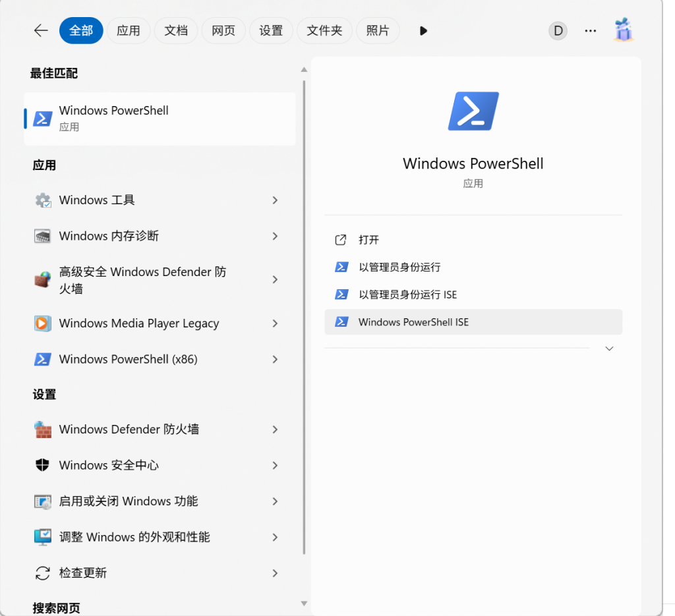This screenshot has width=675, height=616.
Task: Open the three-dot more options menu
Action: click(x=591, y=31)
